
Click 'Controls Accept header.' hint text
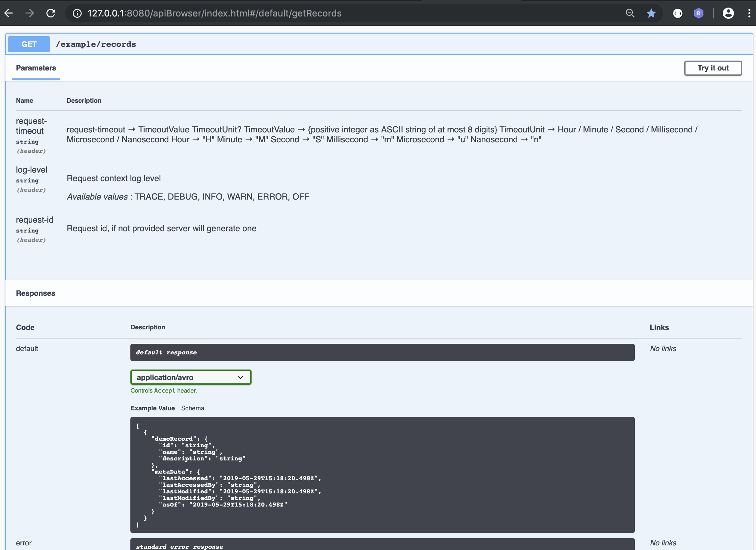pyautogui.click(x=164, y=390)
